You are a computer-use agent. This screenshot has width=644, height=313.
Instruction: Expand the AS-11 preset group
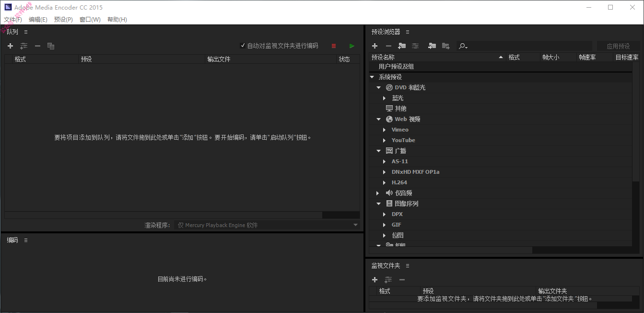click(385, 162)
